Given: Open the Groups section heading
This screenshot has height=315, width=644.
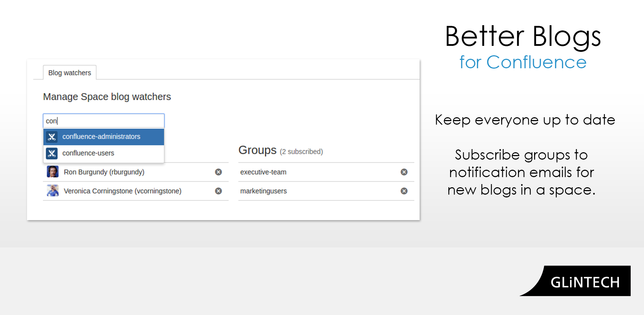Looking at the screenshot, I should tap(257, 150).
